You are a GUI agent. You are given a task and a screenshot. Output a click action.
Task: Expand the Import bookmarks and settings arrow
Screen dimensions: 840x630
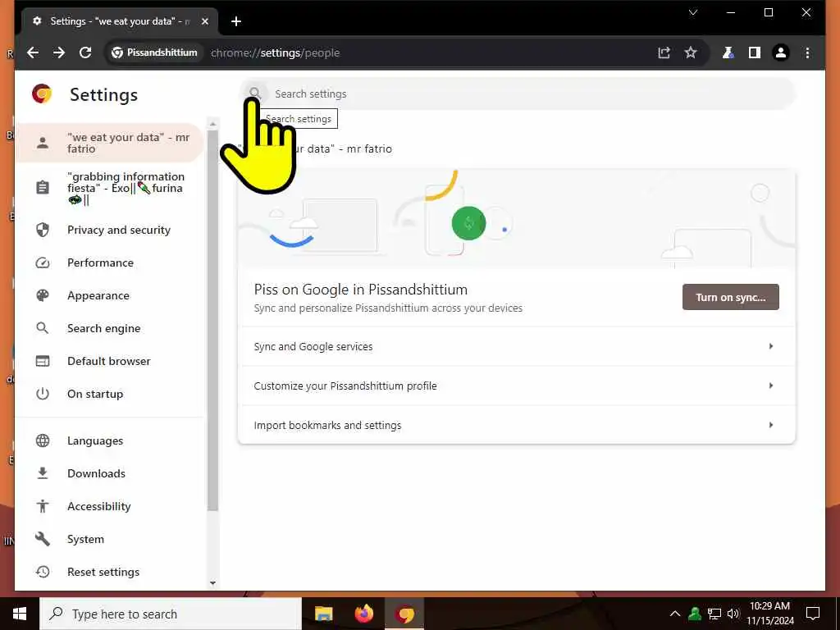(x=771, y=425)
